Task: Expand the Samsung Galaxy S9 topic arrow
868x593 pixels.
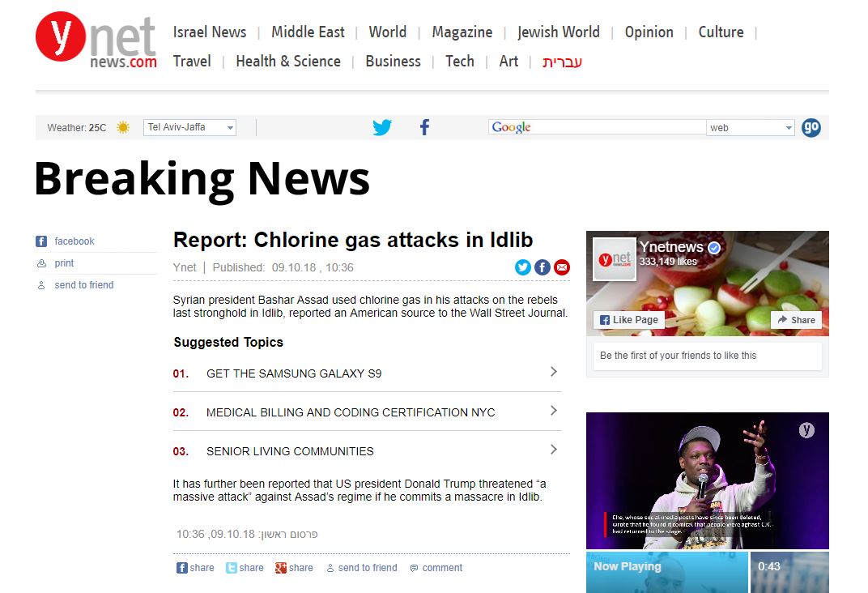Action: point(554,372)
